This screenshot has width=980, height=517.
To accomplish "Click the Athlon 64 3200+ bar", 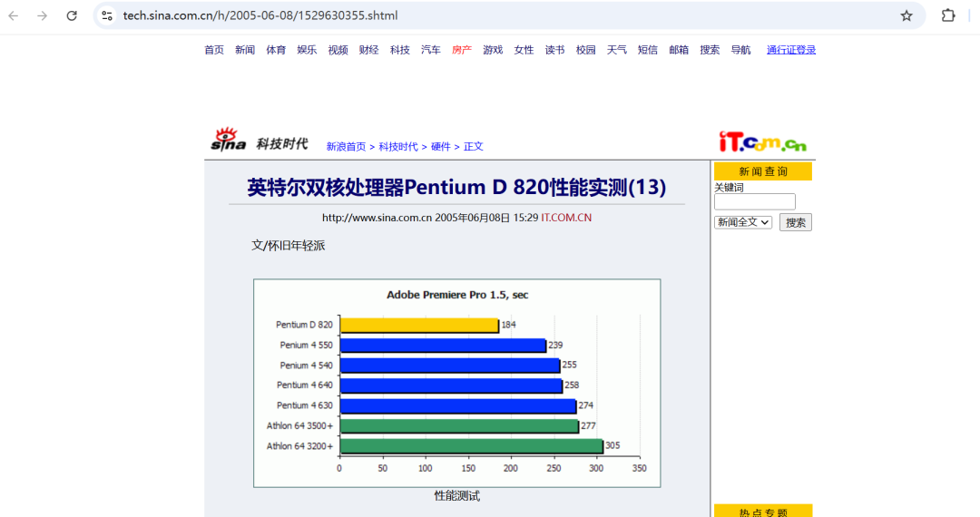I will [471, 446].
